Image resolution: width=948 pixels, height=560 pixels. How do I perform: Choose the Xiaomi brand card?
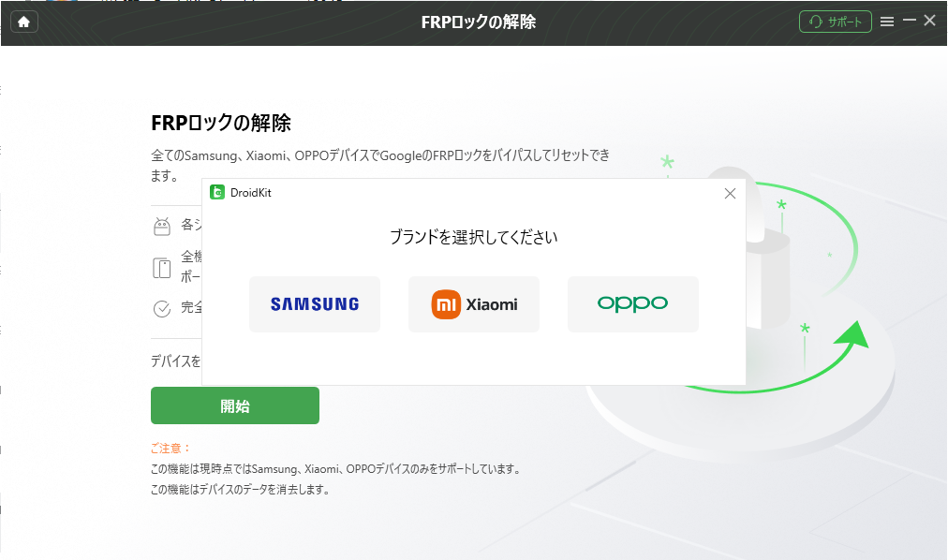coord(474,303)
